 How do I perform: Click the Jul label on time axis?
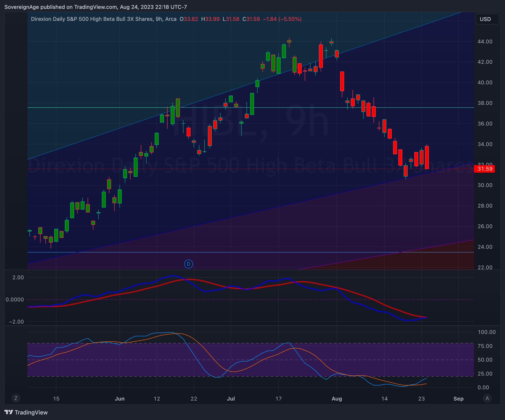coord(231,399)
